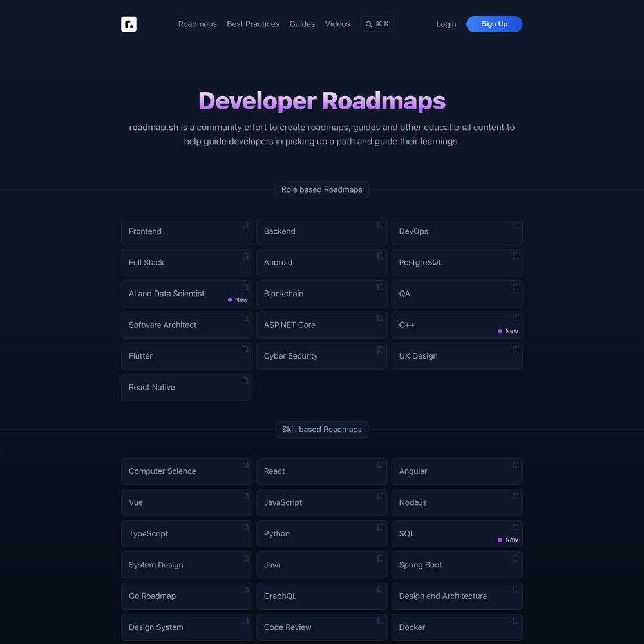Open the Guides navigation item
This screenshot has height=644, width=644.
[x=302, y=24]
